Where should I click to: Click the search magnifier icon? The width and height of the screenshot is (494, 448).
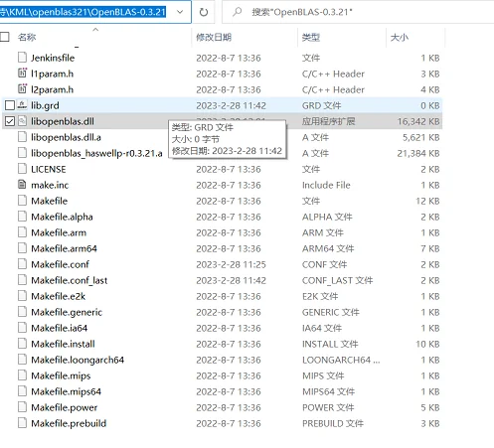click(238, 12)
